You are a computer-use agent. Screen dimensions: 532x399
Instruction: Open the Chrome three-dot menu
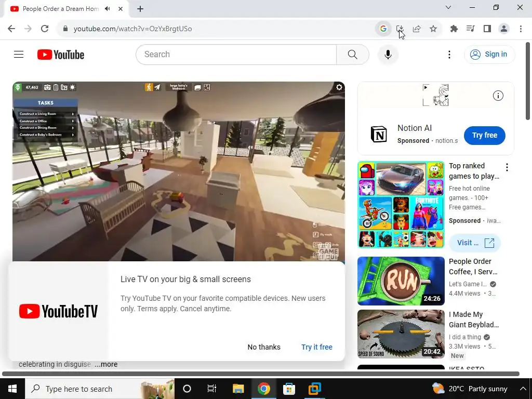[x=521, y=29]
